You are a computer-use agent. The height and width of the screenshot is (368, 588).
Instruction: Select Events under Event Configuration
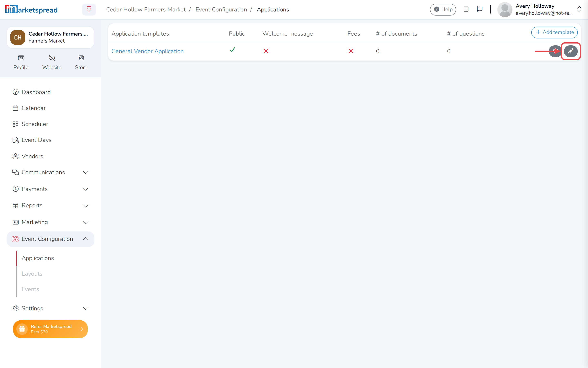tap(30, 289)
